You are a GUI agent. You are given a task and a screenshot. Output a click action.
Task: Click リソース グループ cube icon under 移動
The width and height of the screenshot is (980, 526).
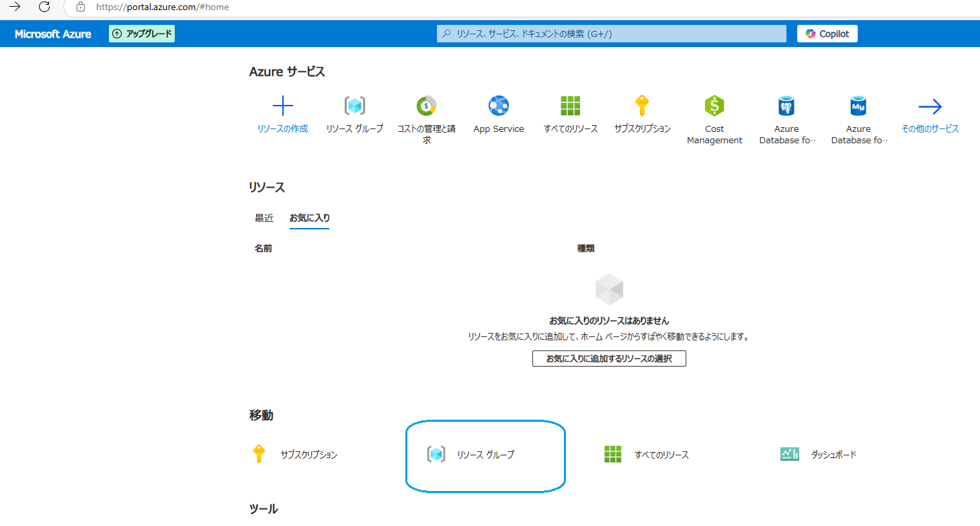coord(436,455)
